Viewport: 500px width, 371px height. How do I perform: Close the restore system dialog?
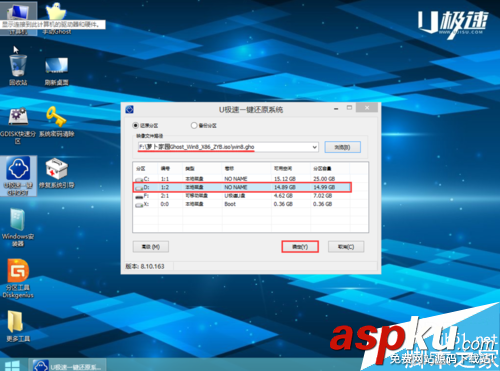coord(367,108)
